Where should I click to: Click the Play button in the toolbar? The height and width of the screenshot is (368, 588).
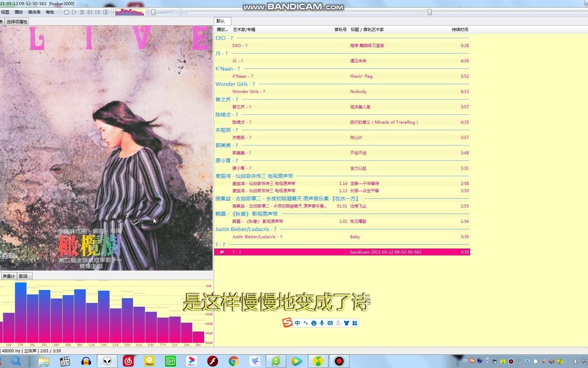[74, 12]
